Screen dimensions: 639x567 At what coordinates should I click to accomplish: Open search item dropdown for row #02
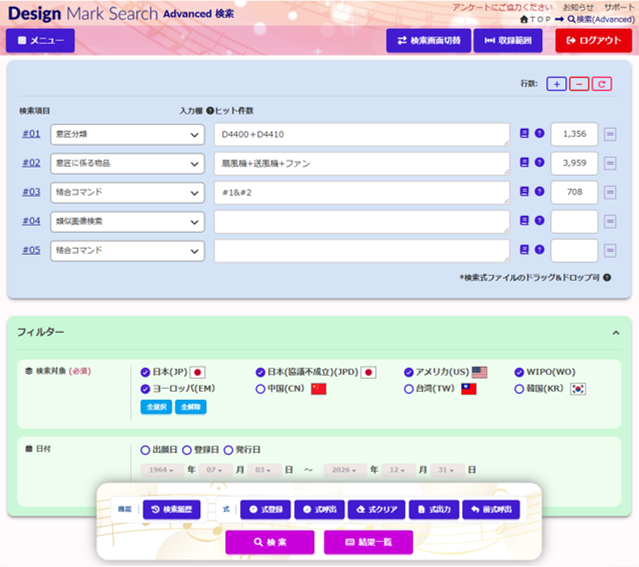(x=127, y=163)
